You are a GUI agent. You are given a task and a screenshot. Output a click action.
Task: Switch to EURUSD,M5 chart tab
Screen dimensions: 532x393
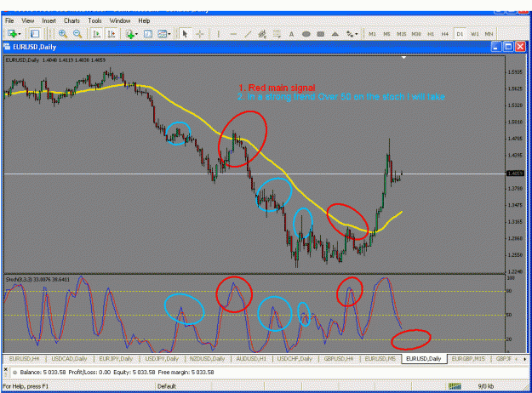tap(380, 358)
